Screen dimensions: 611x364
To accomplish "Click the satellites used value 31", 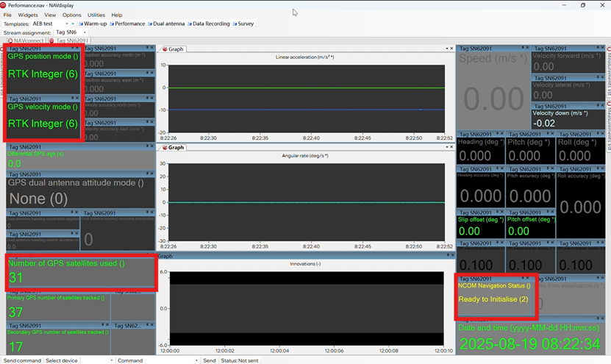I will tap(15, 277).
